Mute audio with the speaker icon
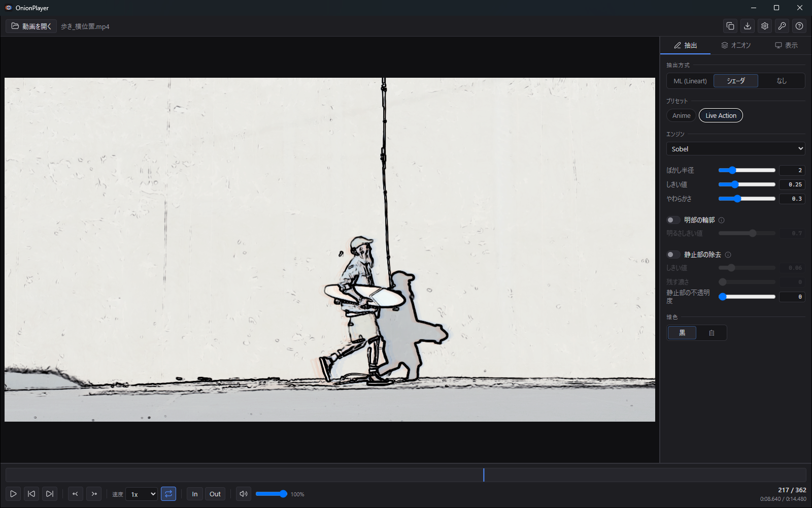The height and width of the screenshot is (508, 812). [244, 494]
